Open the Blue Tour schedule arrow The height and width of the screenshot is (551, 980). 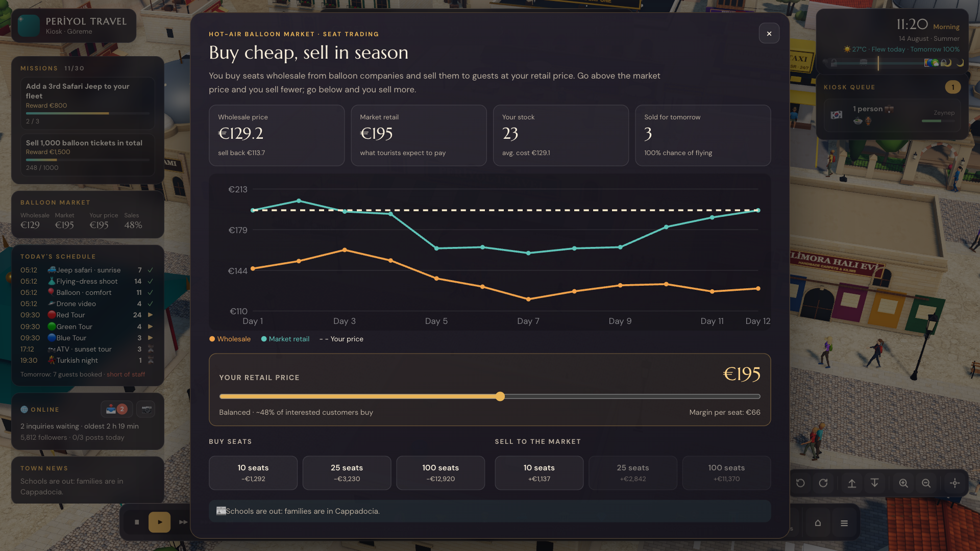click(151, 338)
